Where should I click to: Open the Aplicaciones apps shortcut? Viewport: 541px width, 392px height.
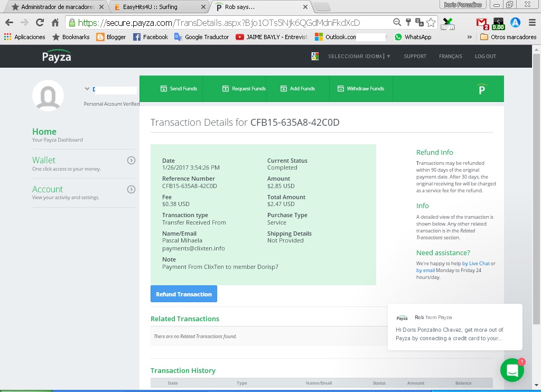click(x=25, y=37)
